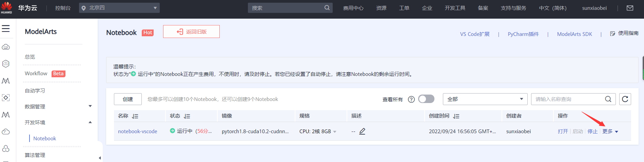The width and height of the screenshot is (644, 162).
Task: Sort table by creation time
Action: tap(456, 116)
